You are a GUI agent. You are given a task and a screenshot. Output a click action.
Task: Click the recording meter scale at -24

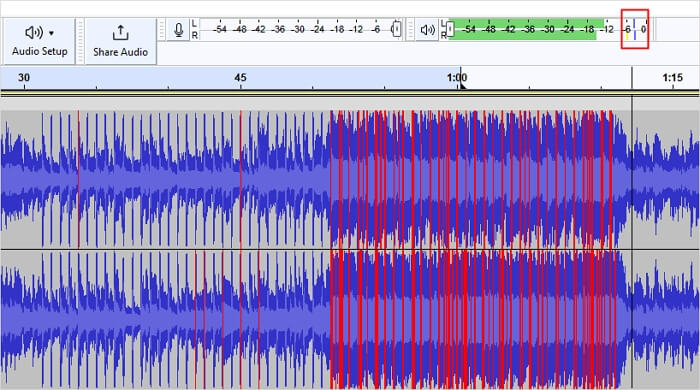point(318,29)
